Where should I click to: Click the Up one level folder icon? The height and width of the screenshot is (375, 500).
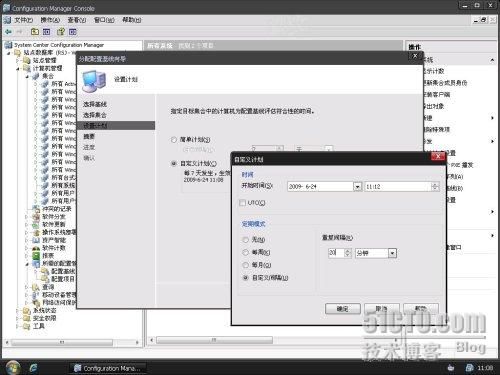tap(35, 32)
